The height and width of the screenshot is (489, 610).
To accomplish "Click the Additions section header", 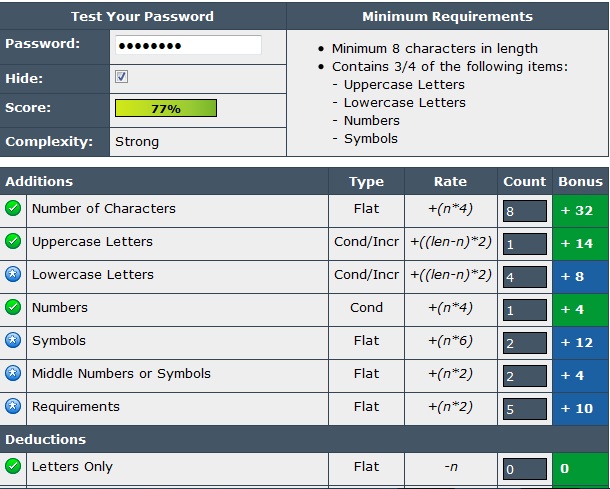I will point(39,181).
